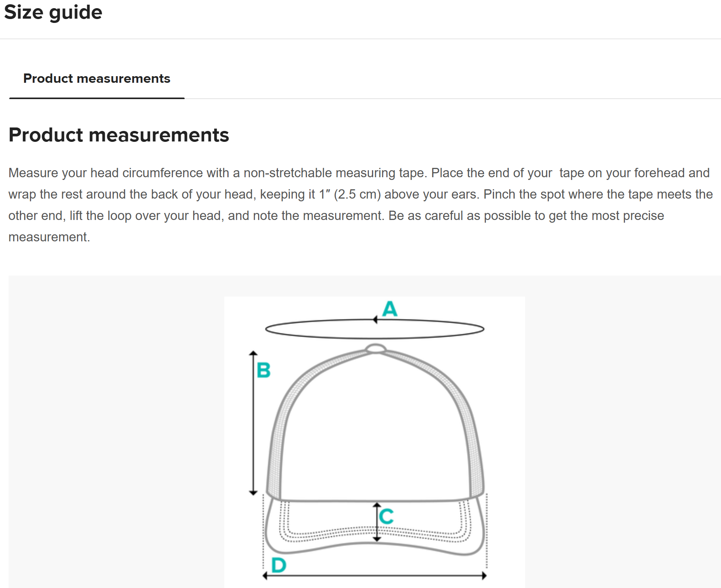Click the blank front panel of the cap
Image resolution: width=721 pixels, height=588 pixels.
tap(375, 427)
